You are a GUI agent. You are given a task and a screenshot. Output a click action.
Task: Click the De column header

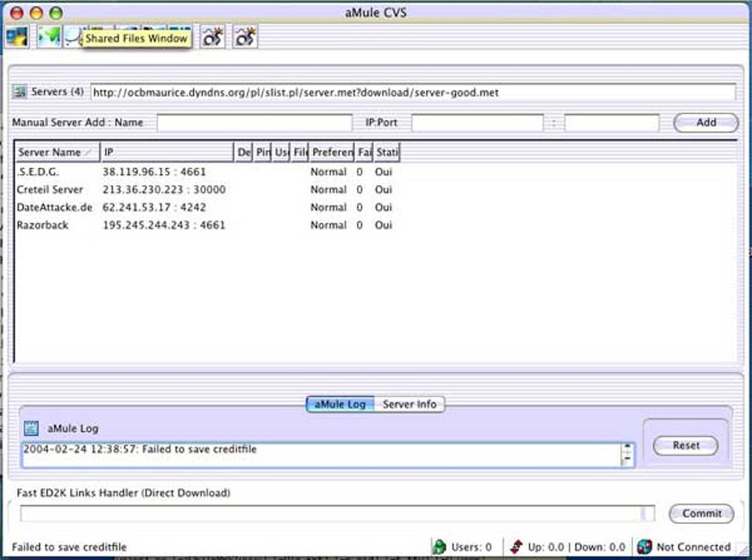(x=243, y=152)
